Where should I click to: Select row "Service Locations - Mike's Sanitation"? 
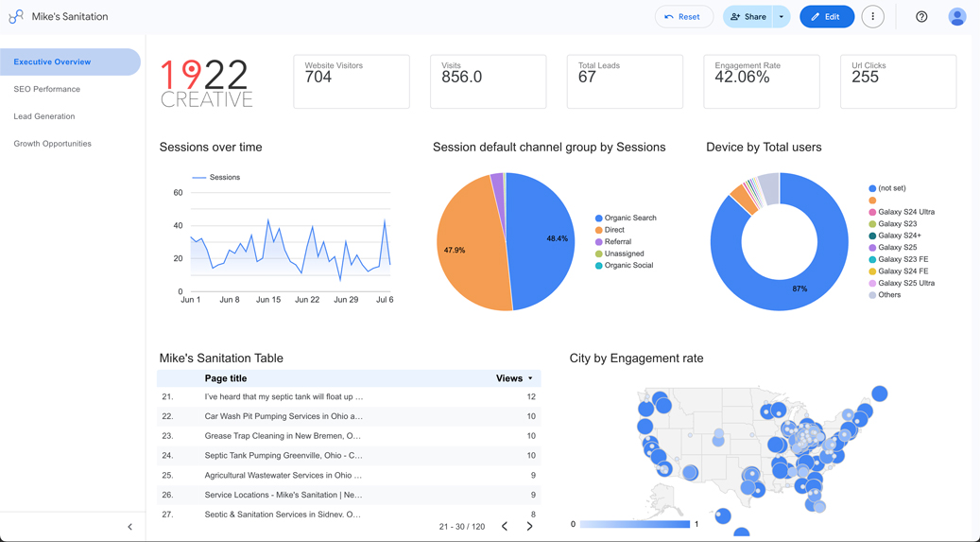click(x=349, y=495)
